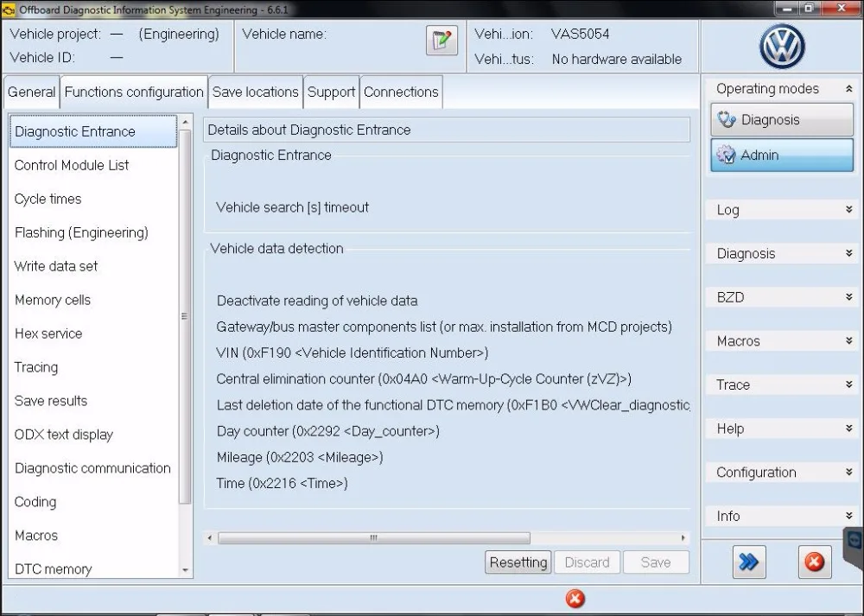Expand the Configuration section
This screenshot has width=864, height=616.
pyautogui.click(x=848, y=473)
